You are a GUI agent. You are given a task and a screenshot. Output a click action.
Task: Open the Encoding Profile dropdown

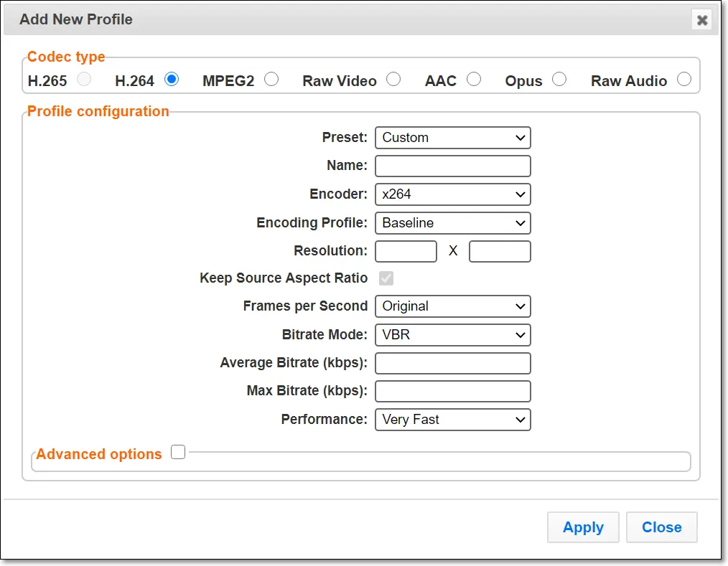click(452, 223)
